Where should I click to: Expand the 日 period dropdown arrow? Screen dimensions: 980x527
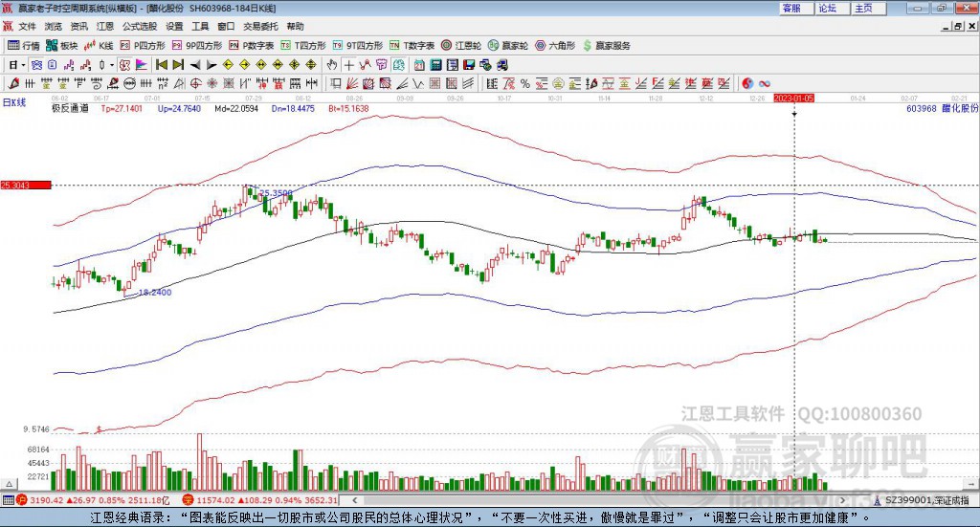(x=23, y=65)
